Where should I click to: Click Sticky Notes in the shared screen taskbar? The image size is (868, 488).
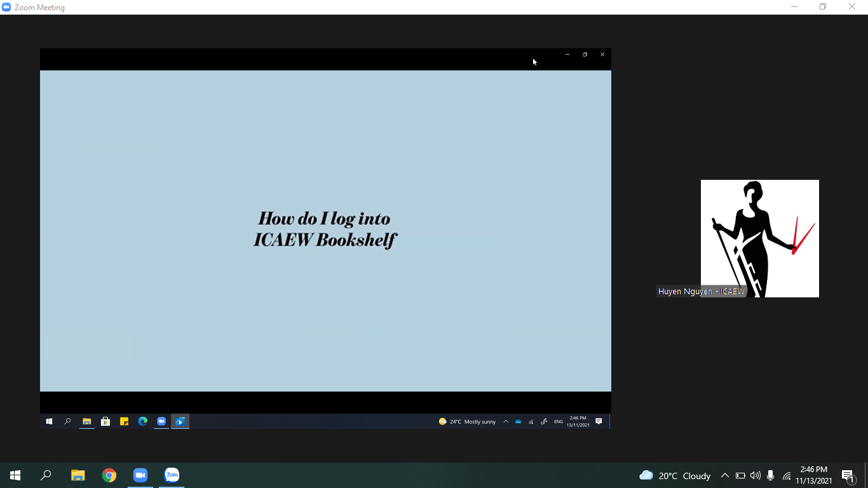[x=124, y=421]
